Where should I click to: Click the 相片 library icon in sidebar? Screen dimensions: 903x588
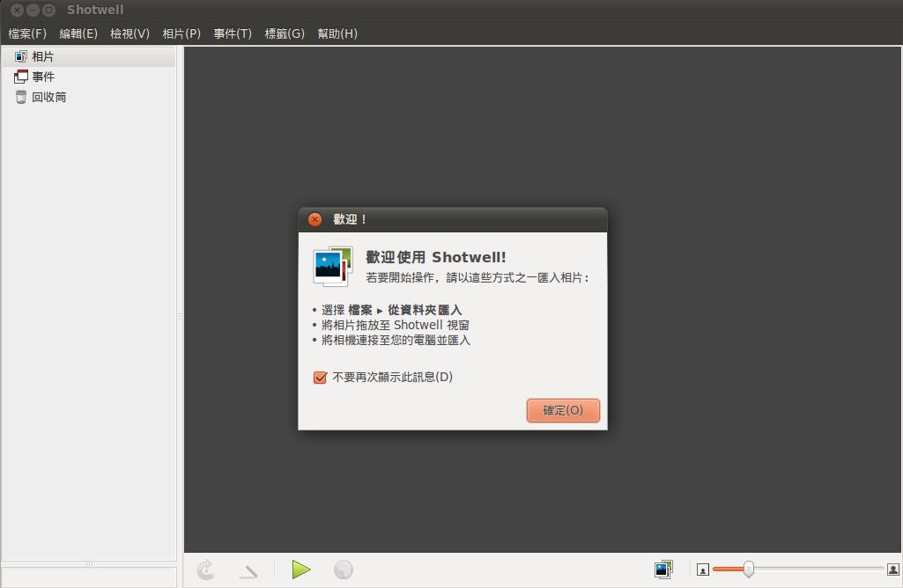[x=21, y=56]
